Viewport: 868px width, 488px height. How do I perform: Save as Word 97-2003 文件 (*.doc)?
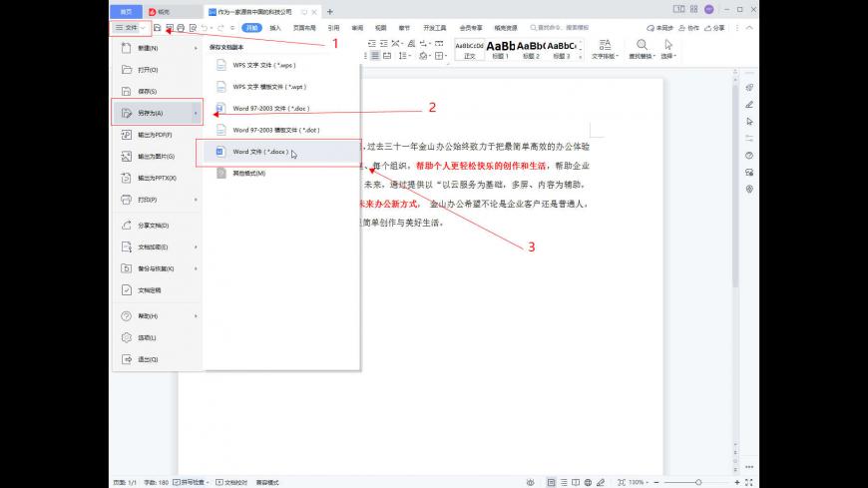pyautogui.click(x=281, y=109)
